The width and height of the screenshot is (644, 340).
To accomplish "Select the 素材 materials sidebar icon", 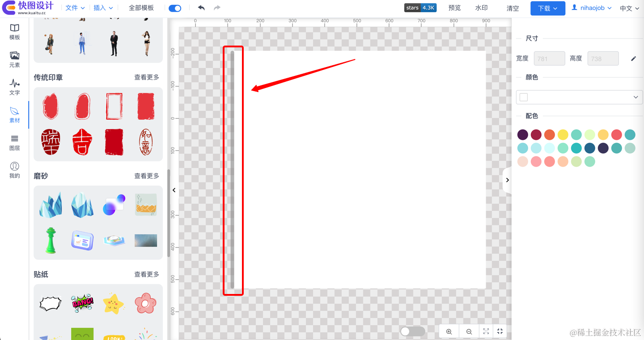I will 15,115.
